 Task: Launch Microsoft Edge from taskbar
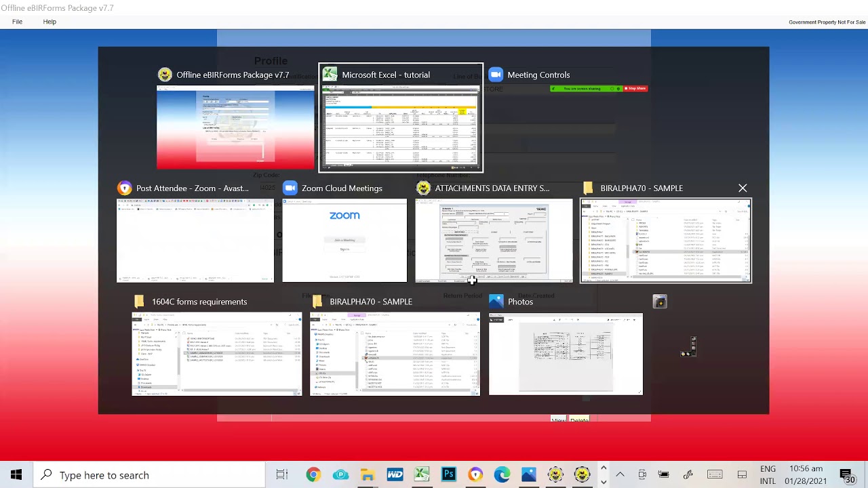point(502,475)
